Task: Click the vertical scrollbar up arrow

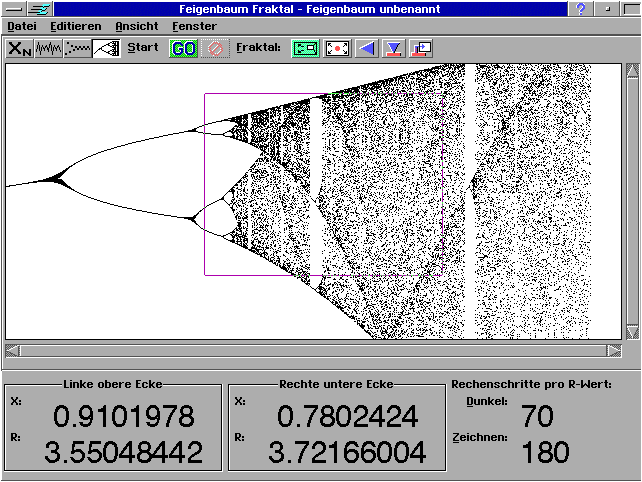Action: pos(632,71)
